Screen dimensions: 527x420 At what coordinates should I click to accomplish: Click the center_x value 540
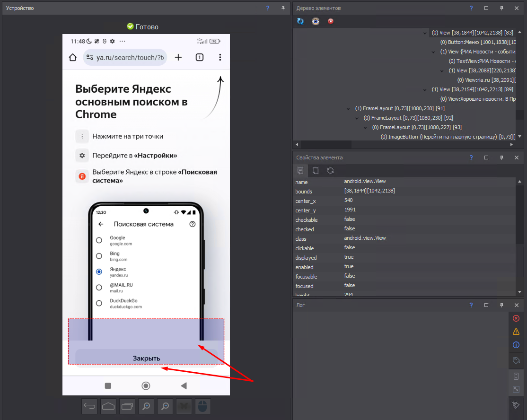click(x=348, y=200)
